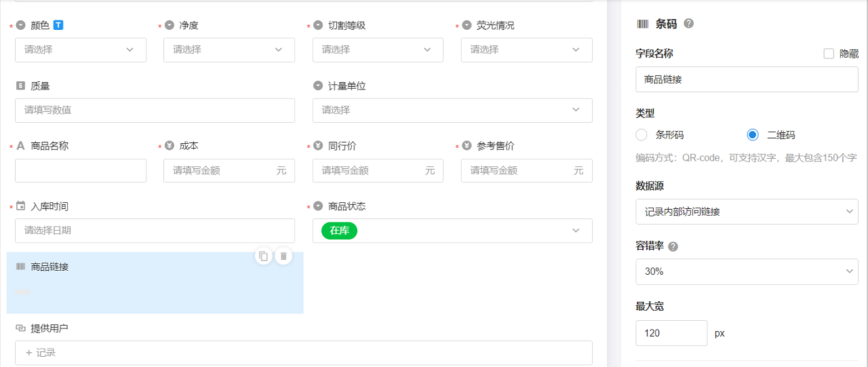Screen dimensions: 868x367
Task: Click the 类型 label
Action: tap(645, 113)
